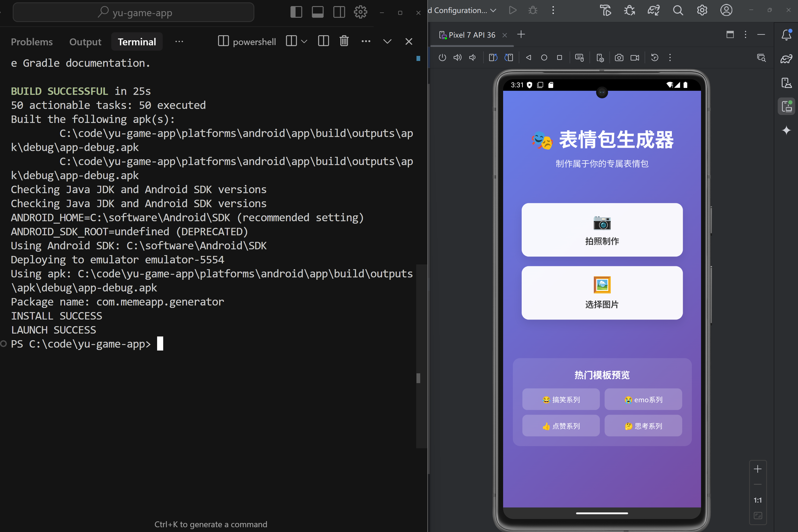Collapse the panel with the chevron-down

click(387, 41)
